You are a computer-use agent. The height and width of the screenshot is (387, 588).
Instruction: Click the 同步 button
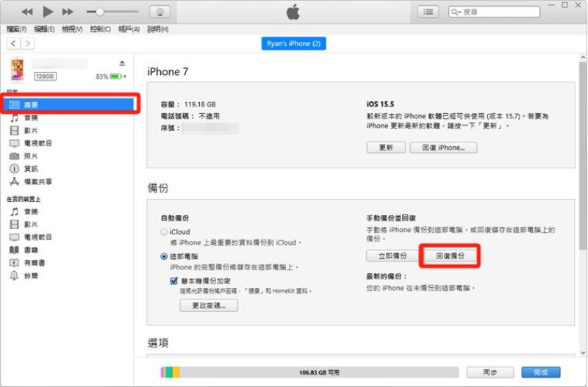tap(490, 372)
